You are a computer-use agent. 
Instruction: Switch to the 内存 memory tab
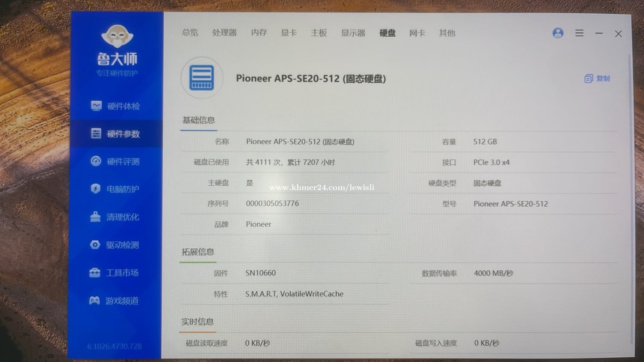[259, 33]
